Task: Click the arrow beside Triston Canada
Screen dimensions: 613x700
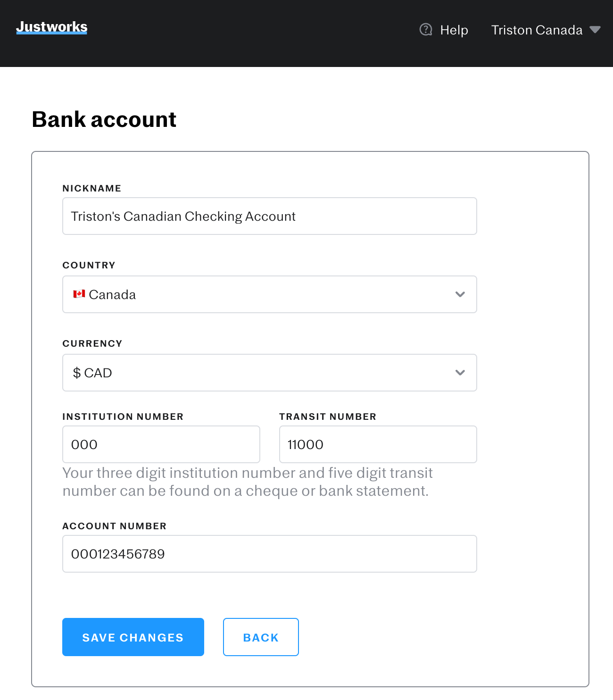Action: click(x=595, y=30)
